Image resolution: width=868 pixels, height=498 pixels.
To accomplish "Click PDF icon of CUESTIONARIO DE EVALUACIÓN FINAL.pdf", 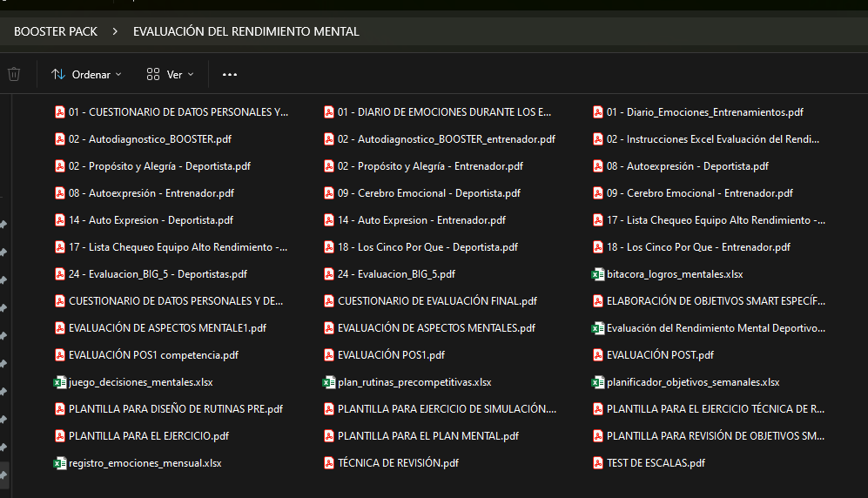I will 329,301.
